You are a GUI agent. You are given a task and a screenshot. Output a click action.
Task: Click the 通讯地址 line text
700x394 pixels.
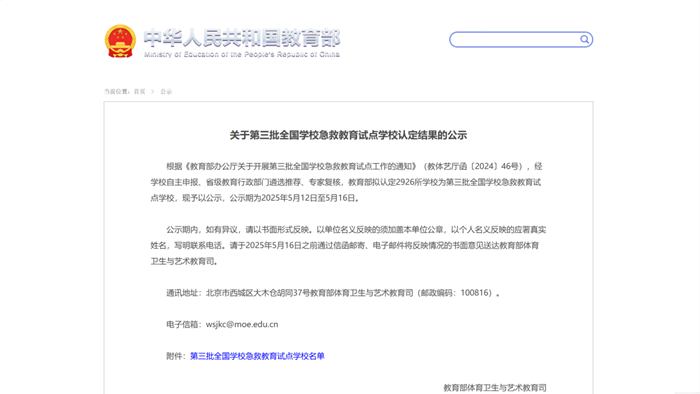[333, 293]
